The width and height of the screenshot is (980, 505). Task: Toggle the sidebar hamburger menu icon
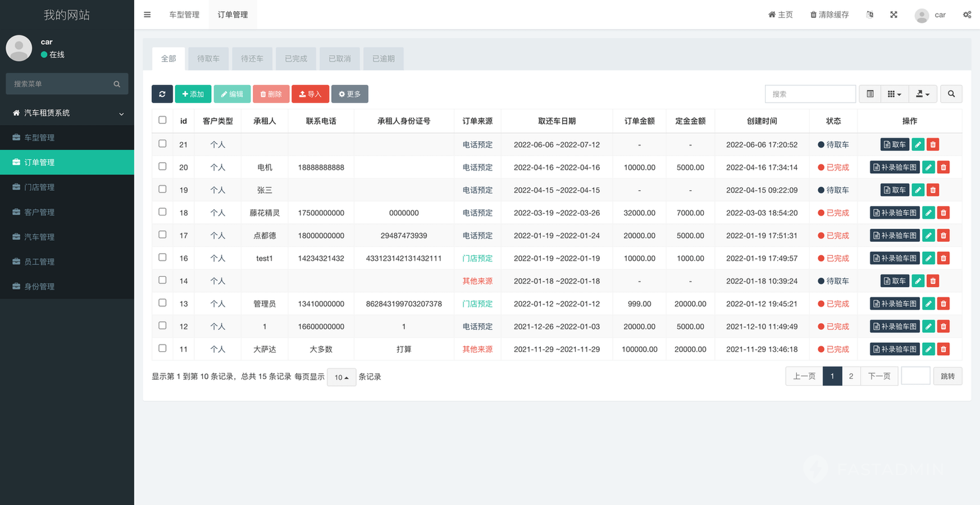(147, 15)
